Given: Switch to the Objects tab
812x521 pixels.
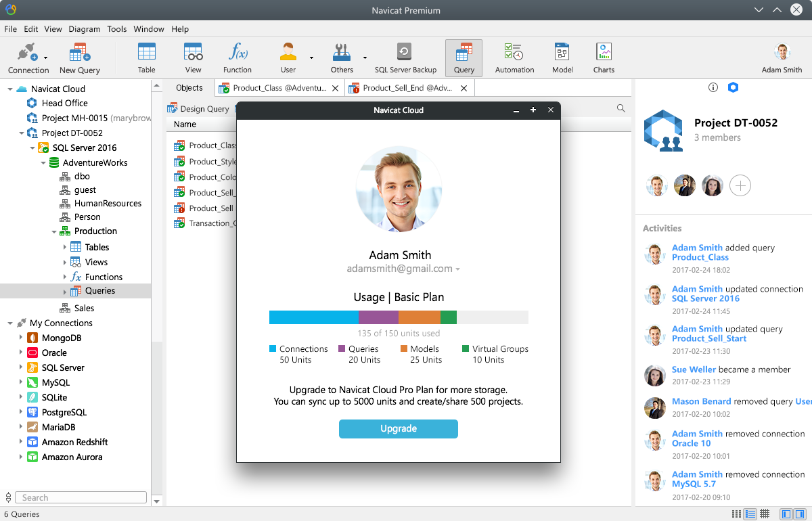Looking at the screenshot, I should click(189, 88).
